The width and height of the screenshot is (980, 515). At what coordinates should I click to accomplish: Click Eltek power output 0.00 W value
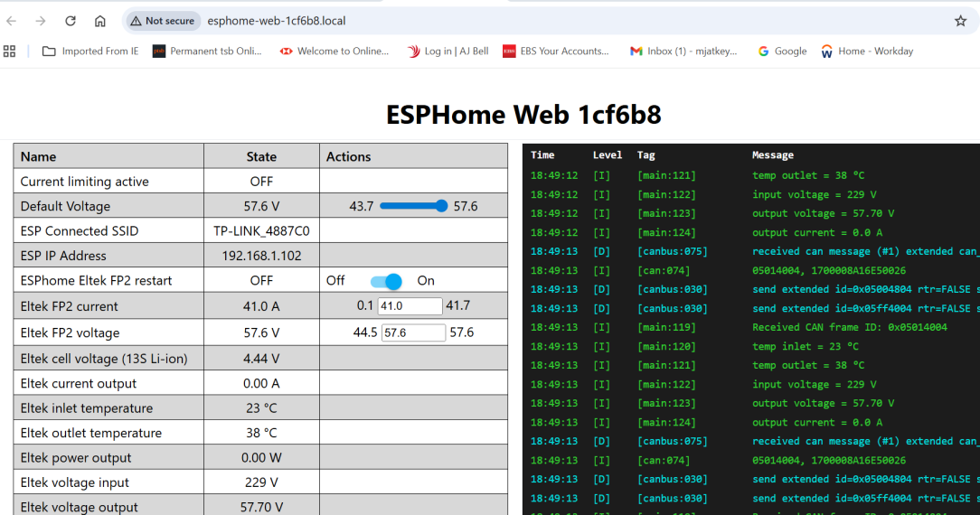261,457
